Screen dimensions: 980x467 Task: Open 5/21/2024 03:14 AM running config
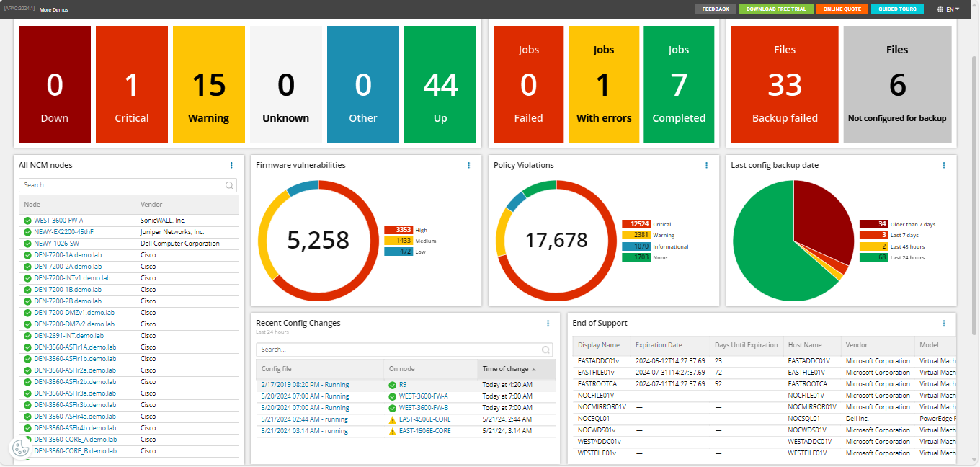click(304, 431)
